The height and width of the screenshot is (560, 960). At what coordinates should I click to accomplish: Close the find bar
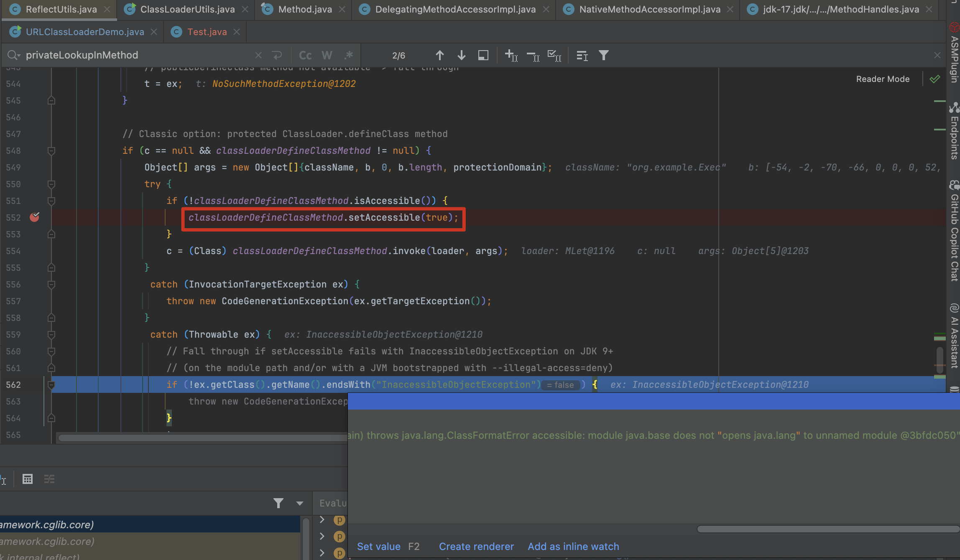[x=937, y=55]
